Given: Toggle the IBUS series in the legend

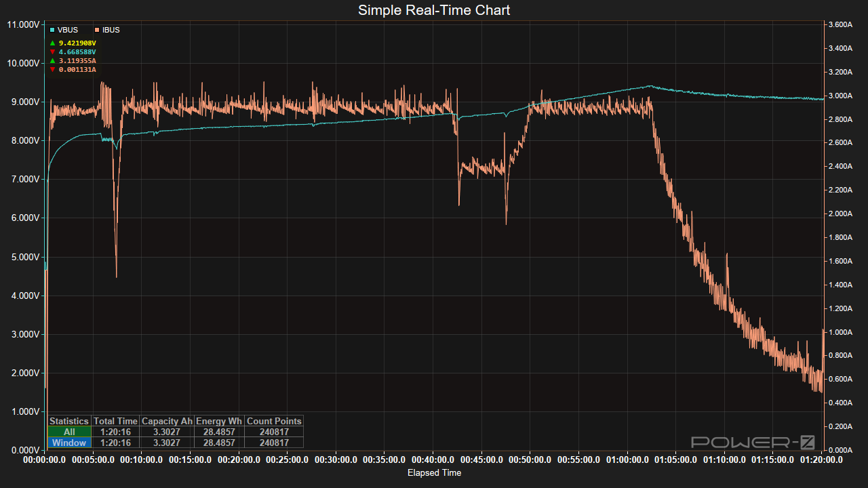Looking at the screenshot, I should (x=107, y=30).
